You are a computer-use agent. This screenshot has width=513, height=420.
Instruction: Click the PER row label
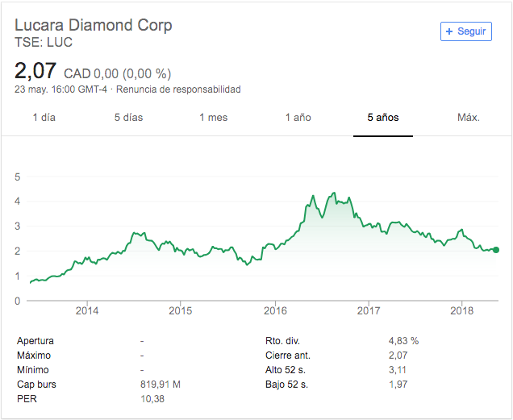27,399
